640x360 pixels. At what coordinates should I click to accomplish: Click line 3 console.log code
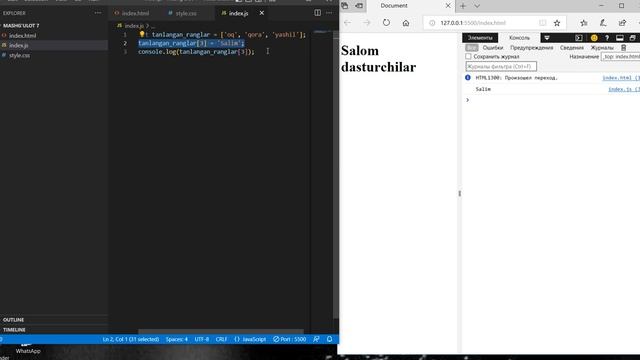pyautogui.click(x=196, y=52)
